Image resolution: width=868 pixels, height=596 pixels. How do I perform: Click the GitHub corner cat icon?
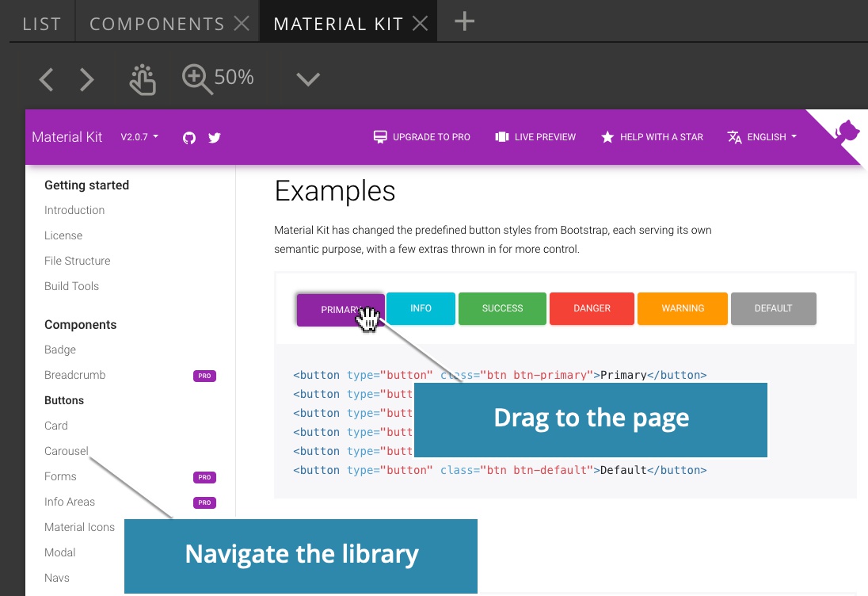846,133
